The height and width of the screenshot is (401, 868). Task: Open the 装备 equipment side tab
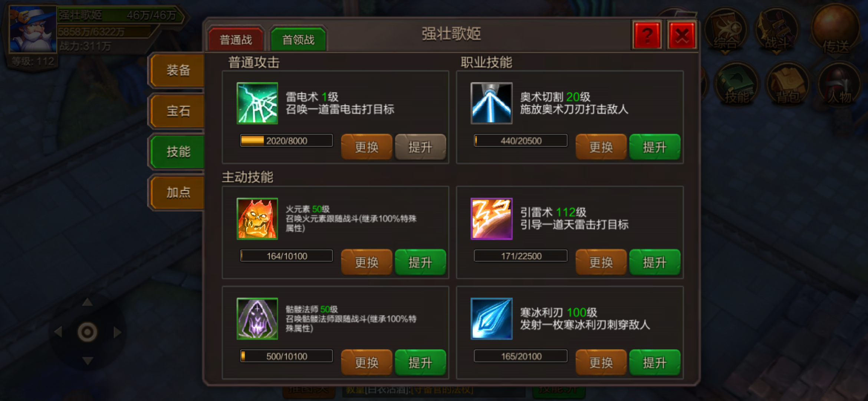tap(178, 70)
